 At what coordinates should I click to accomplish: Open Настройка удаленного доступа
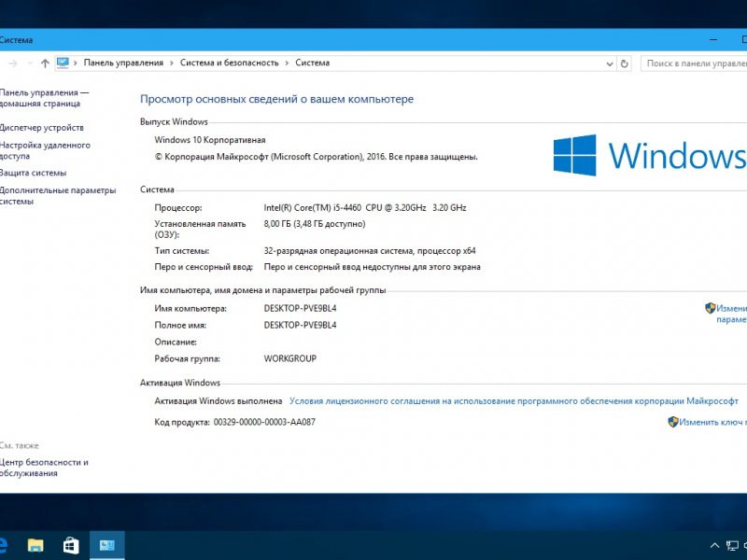click(x=44, y=150)
